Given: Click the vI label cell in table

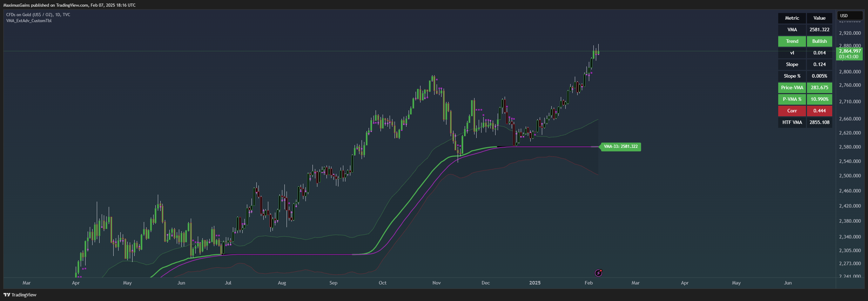Looking at the screenshot, I should tap(792, 53).
